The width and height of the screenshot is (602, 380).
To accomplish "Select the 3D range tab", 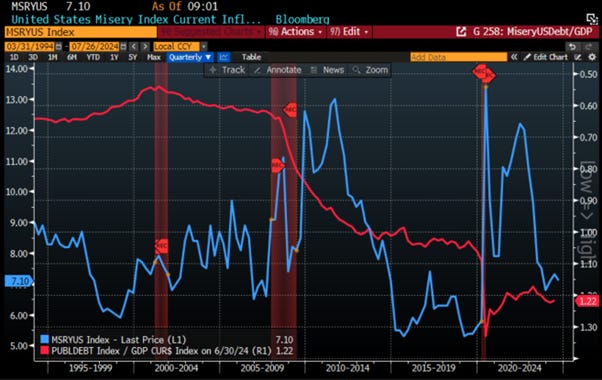I will point(33,57).
